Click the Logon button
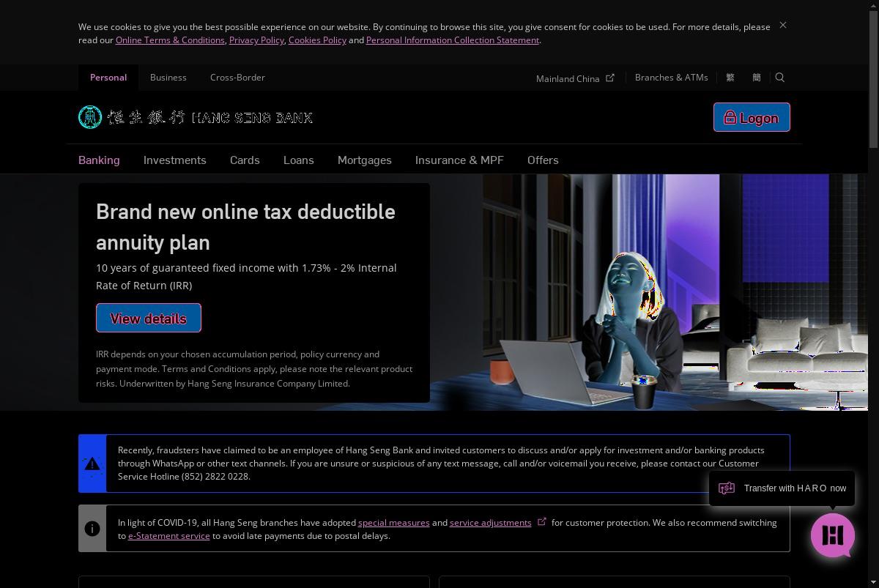879x588 pixels. point(752,117)
